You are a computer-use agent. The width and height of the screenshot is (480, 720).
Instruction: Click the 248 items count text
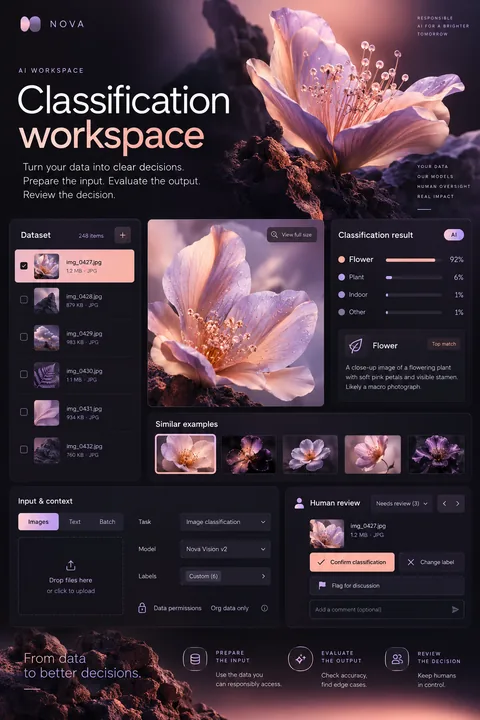click(91, 236)
